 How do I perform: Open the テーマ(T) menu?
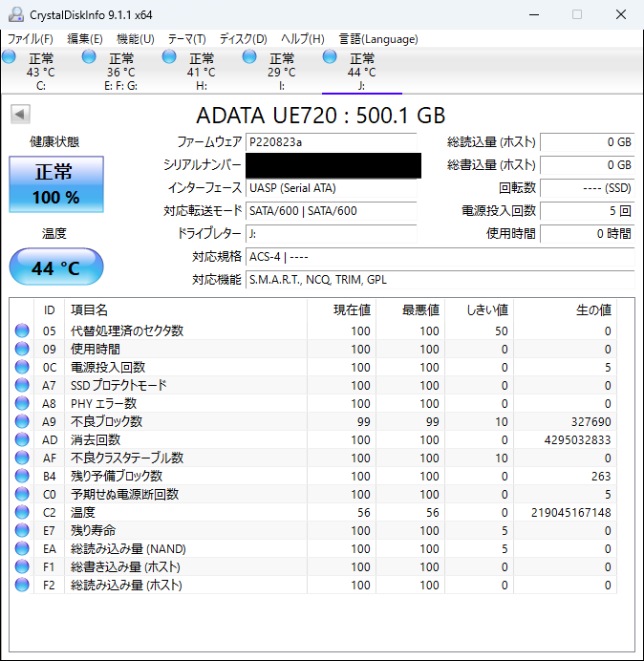(187, 39)
